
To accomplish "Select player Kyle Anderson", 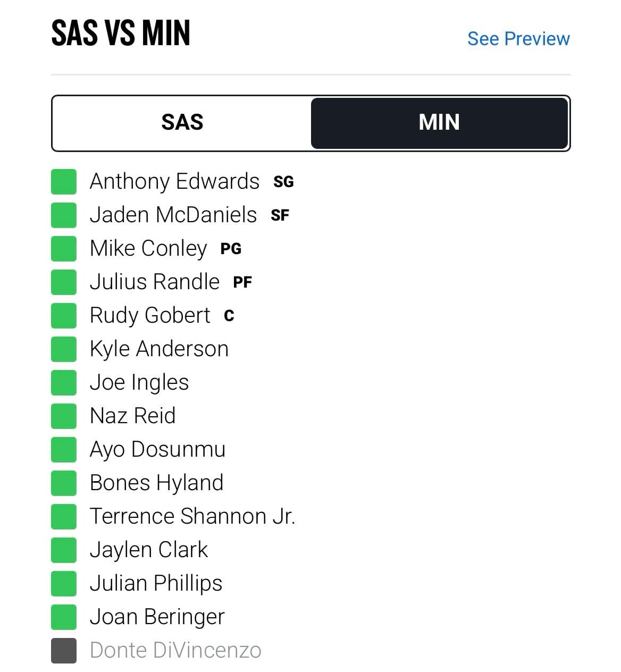I will pyautogui.click(x=159, y=349).
